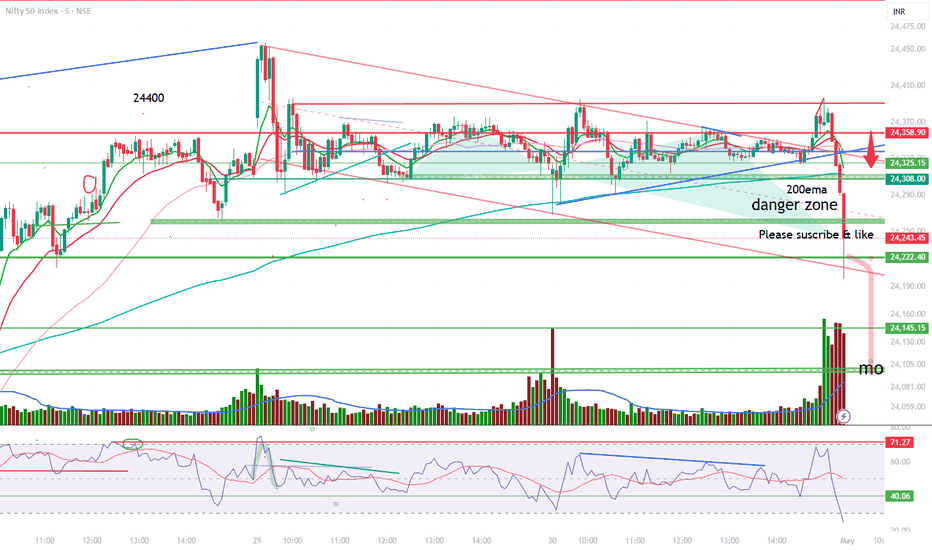Click the 24,130.00 value on price axis
The image size is (932, 550).
[x=908, y=342]
